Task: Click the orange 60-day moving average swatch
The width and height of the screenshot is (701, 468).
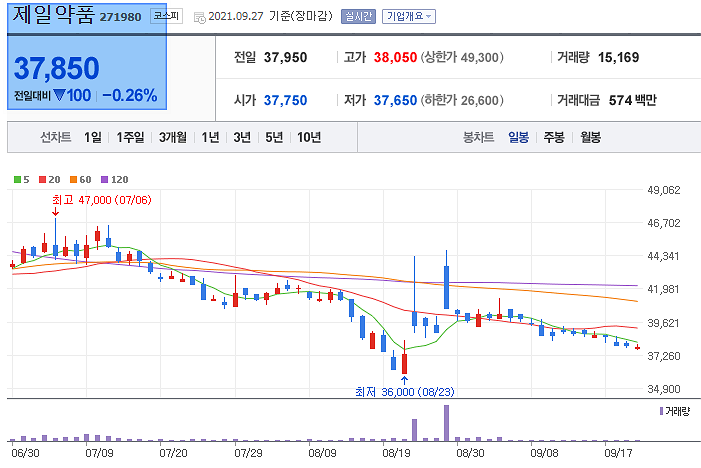Action: (74, 180)
